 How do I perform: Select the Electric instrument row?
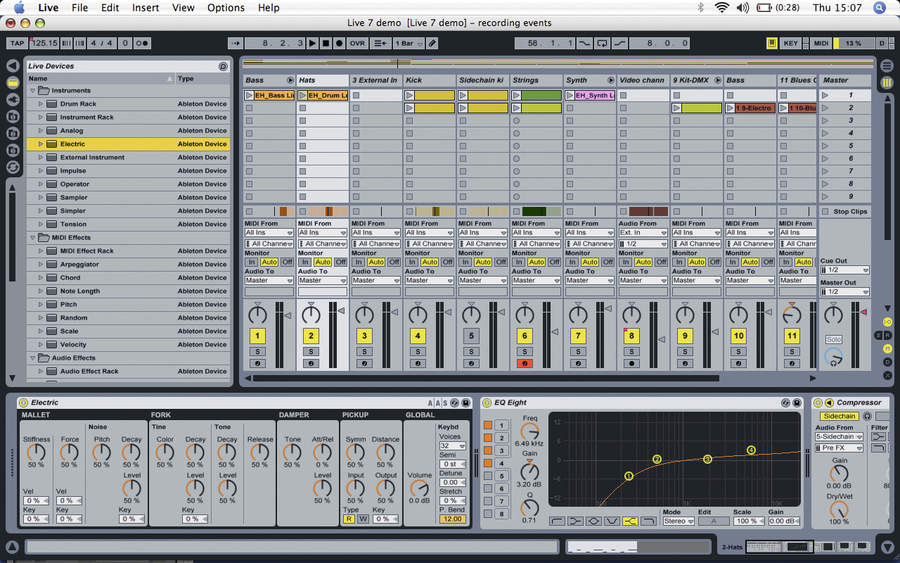click(x=129, y=144)
